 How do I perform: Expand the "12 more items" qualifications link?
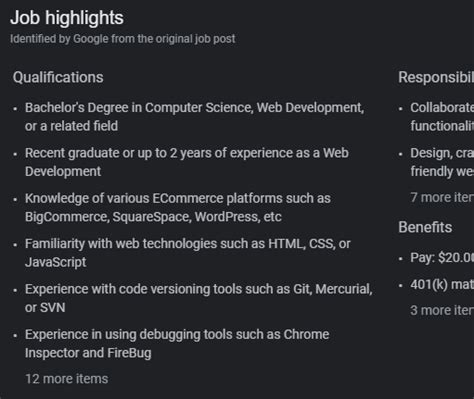pyautogui.click(x=67, y=379)
